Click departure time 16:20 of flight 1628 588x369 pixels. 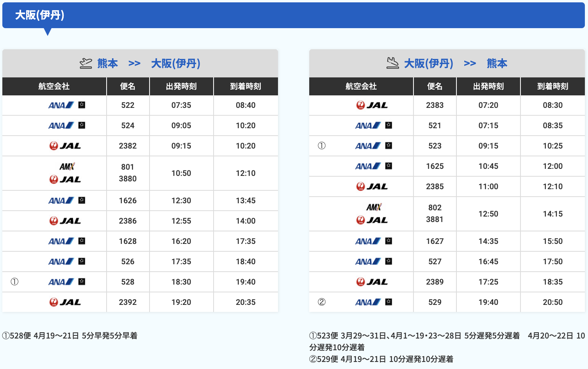point(181,241)
